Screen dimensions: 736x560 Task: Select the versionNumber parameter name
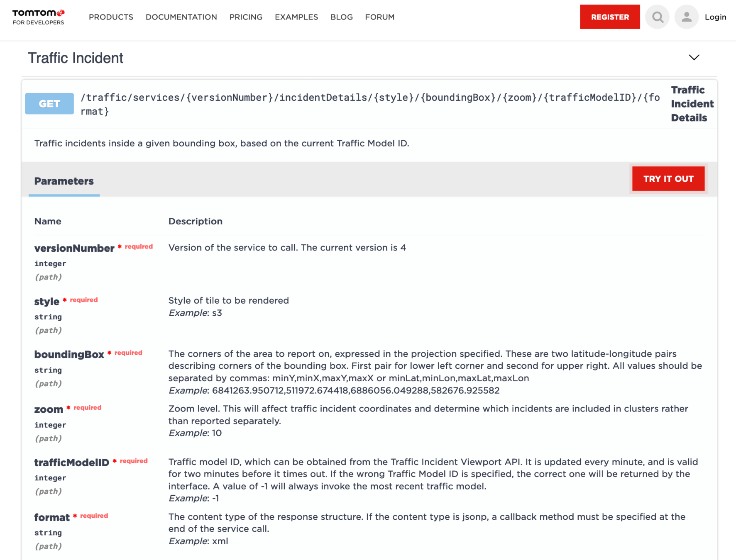pos(74,248)
